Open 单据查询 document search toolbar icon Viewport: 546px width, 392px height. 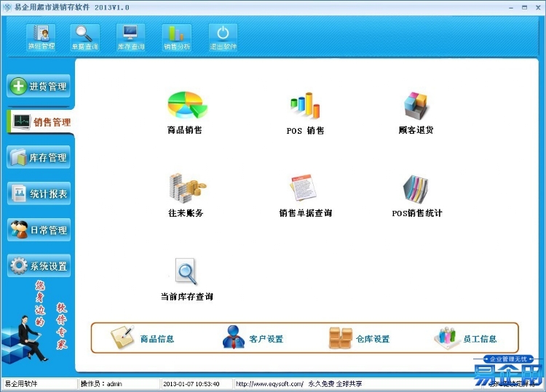pyautogui.click(x=85, y=37)
